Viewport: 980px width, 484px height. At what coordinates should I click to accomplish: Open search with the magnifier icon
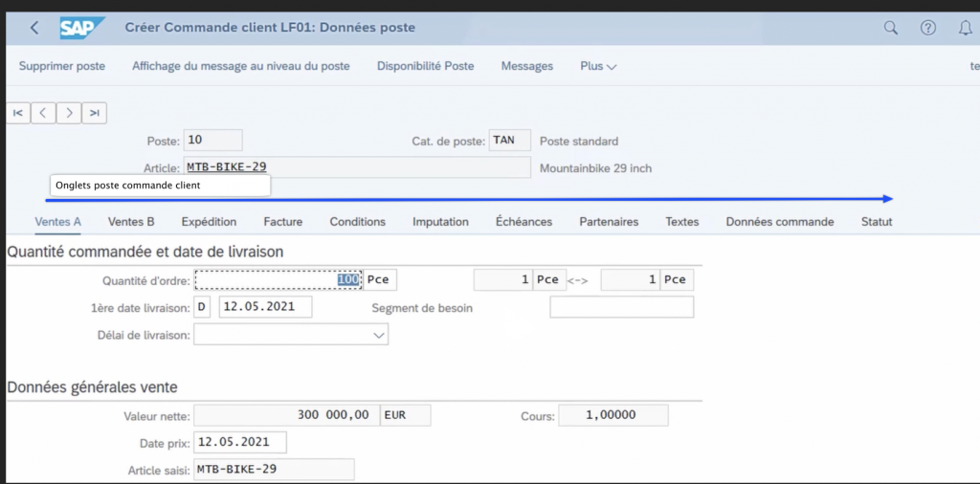(x=891, y=28)
